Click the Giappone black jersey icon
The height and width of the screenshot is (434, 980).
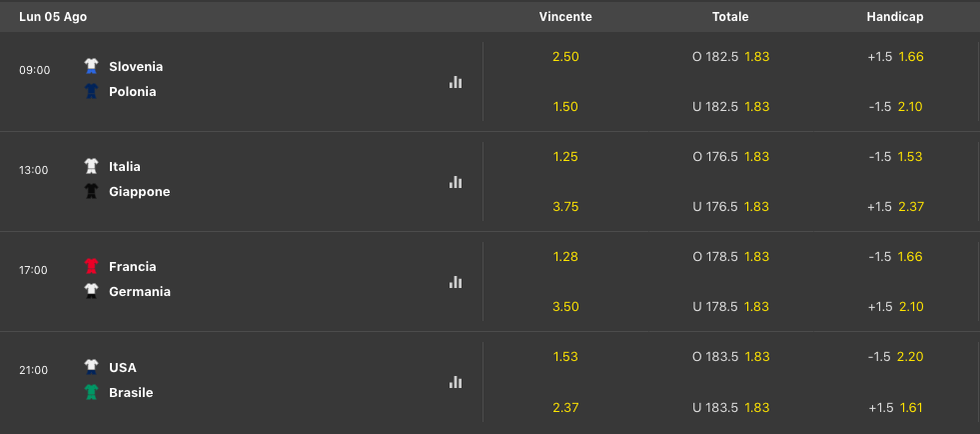(x=92, y=191)
